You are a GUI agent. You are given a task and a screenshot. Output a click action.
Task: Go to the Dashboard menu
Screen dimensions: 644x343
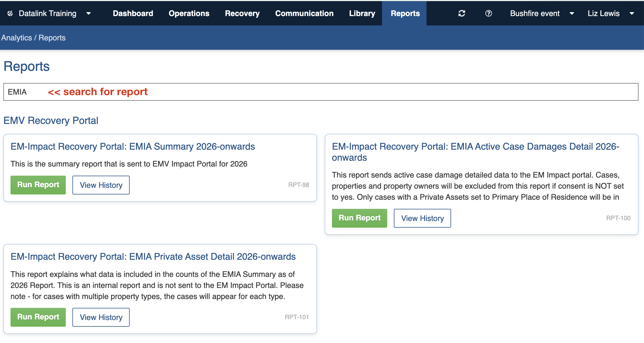click(133, 13)
